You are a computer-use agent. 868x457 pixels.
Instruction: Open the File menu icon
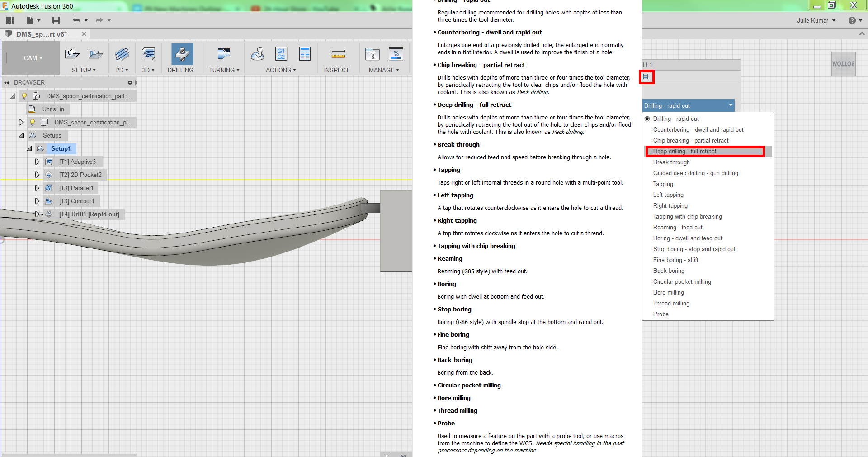pyautogui.click(x=30, y=20)
